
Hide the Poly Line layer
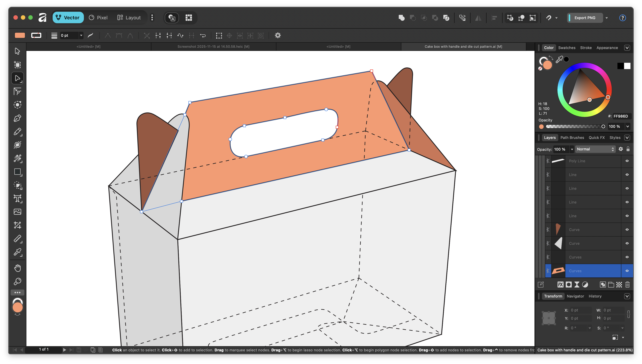[x=627, y=161]
